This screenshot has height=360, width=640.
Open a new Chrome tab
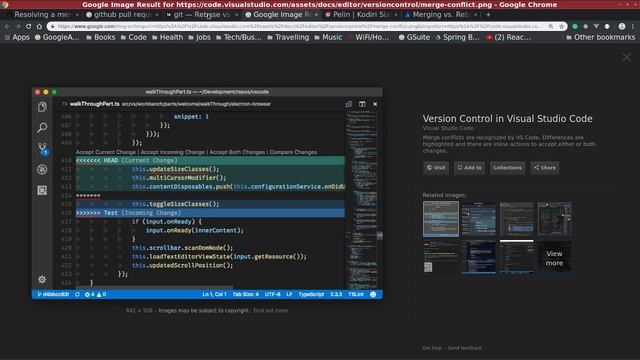pos(488,15)
